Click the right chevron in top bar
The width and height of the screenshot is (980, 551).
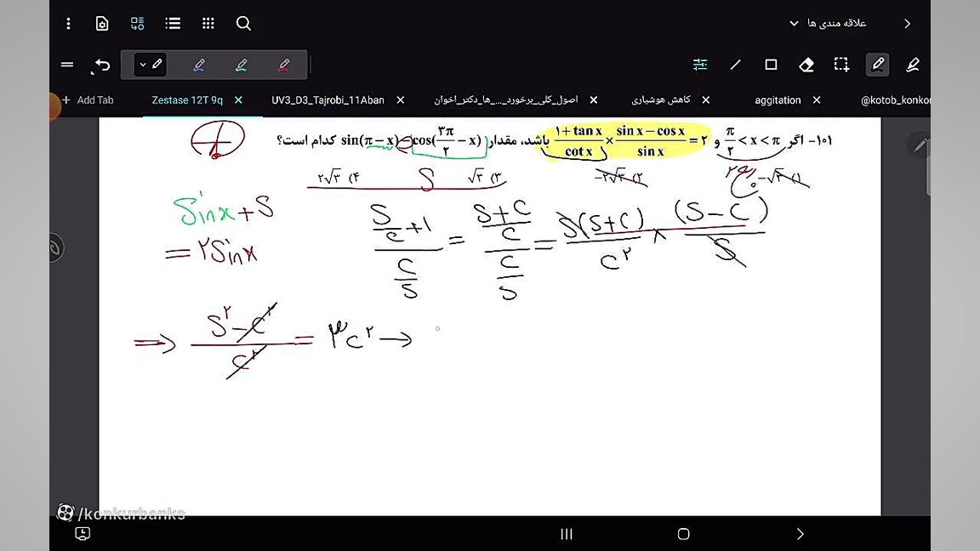click(x=907, y=24)
